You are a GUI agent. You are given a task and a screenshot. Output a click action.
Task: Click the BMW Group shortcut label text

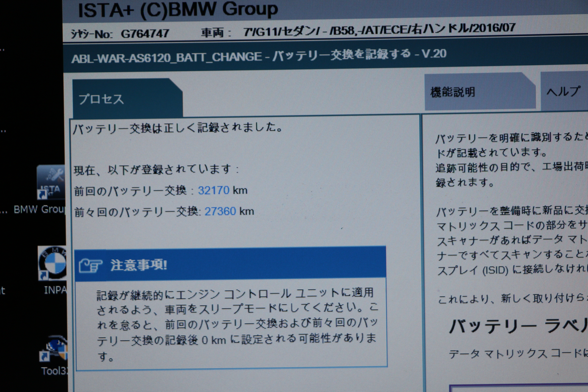[39, 209]
